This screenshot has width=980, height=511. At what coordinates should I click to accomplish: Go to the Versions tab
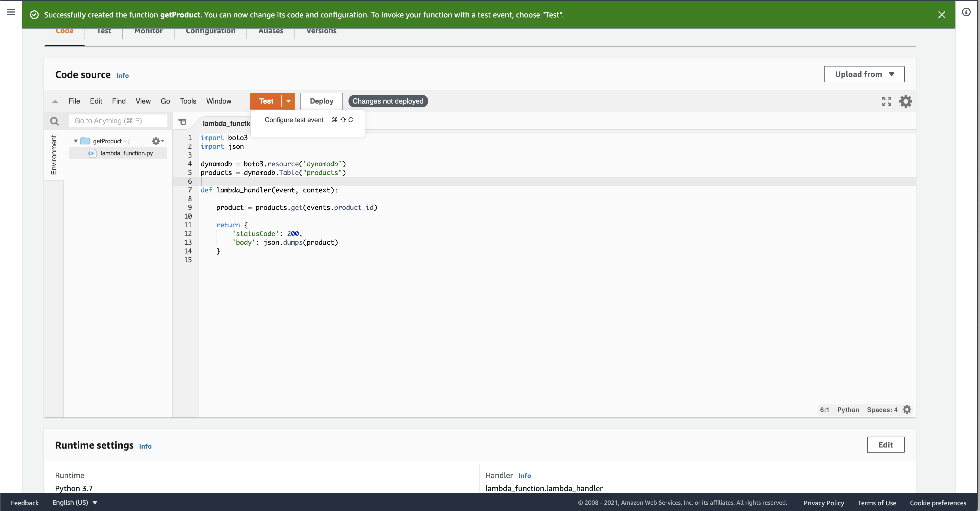click(321, 31)
